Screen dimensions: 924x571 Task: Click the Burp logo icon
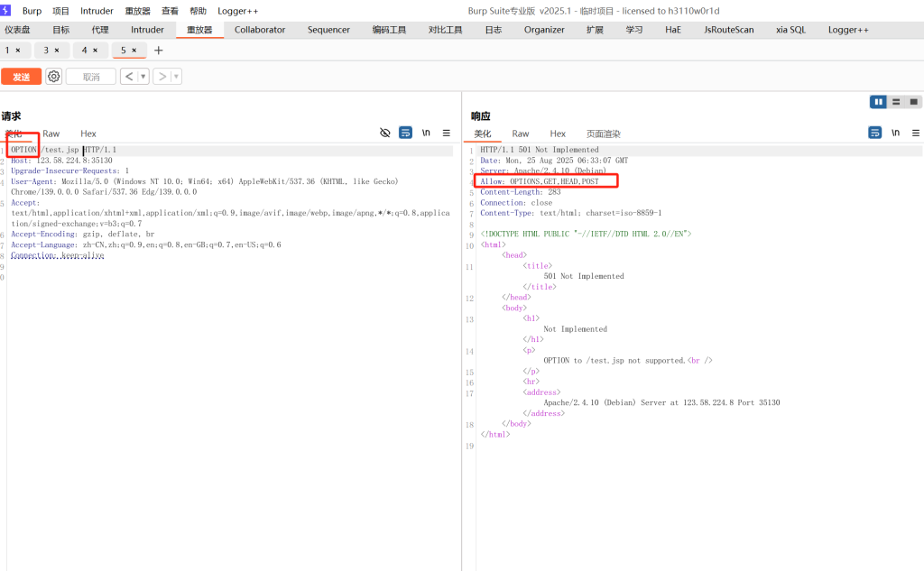pos(5,10)
